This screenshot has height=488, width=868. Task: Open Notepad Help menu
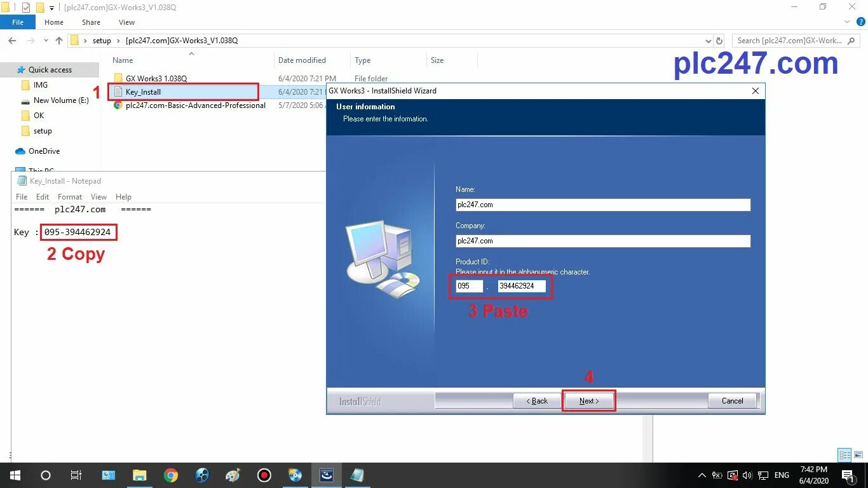coord(123,197)
